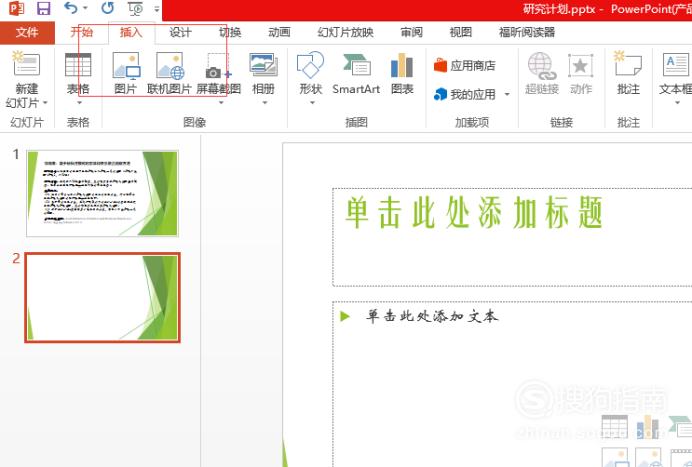This screenshot has width=692, height=467.
Task: Click insert table icon in content placeholder
Action: tap(614, 426)
